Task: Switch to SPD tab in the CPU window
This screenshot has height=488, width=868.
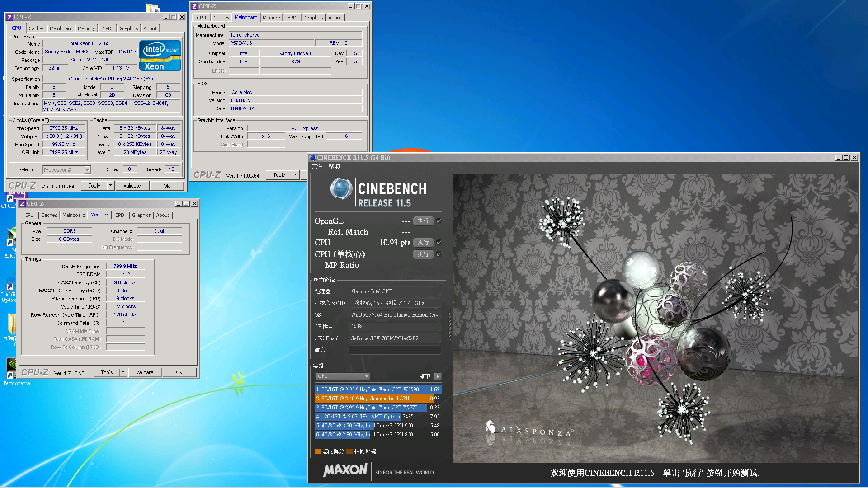Action: coord(107,28)
